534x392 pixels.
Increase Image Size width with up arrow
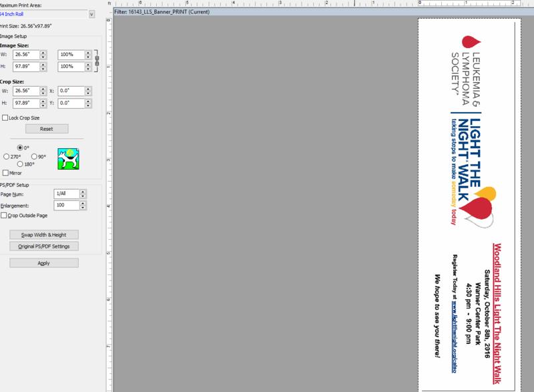click(43, 53)
